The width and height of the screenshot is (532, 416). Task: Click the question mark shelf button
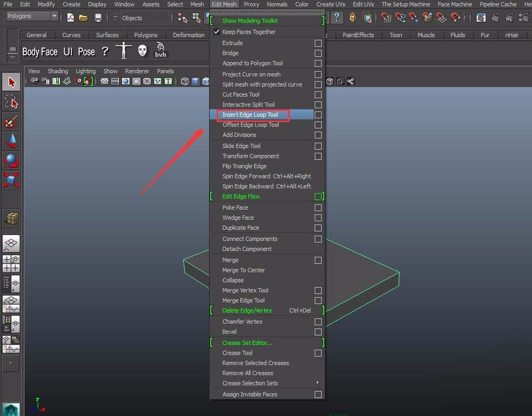(x=105, y=51)
